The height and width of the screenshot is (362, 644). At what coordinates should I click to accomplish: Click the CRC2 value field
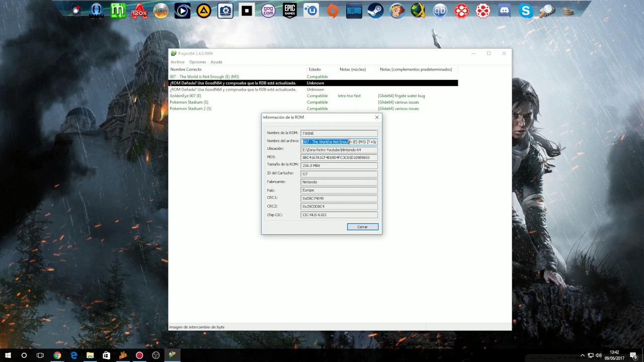pyautogui.click(x=339, y=206)
